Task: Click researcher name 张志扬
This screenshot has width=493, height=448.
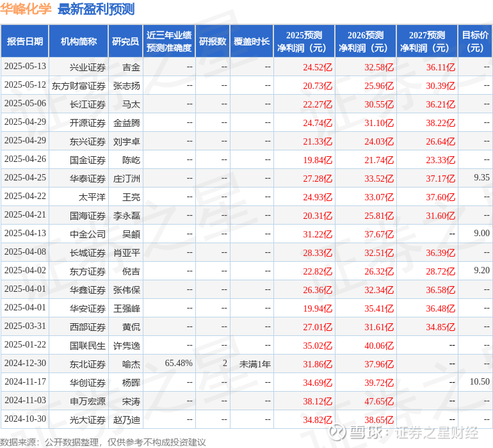Action: [x=127, y=86]
